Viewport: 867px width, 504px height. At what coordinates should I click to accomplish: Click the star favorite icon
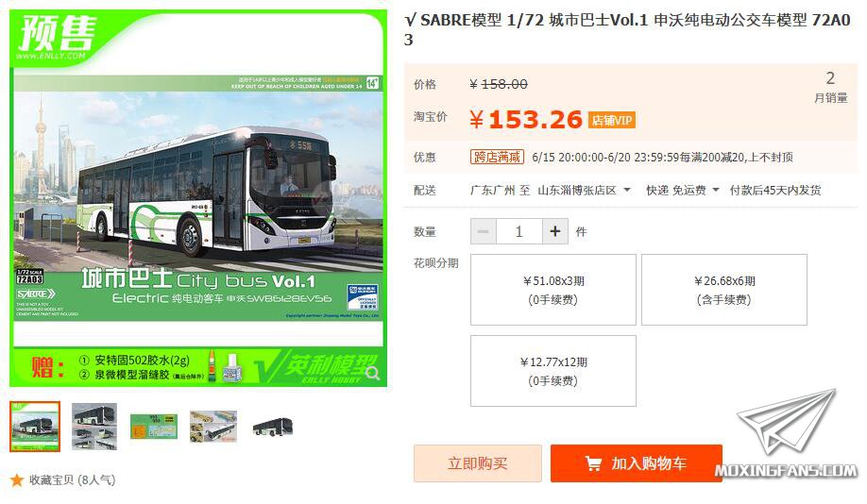pos(17,480)
